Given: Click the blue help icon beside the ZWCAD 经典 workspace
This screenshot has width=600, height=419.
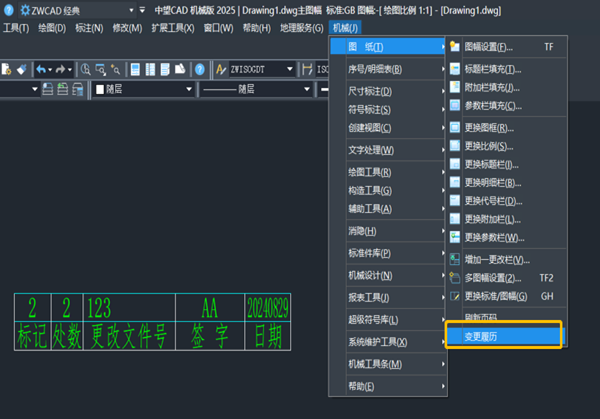Looking at the screenshot, I should point(8,10).
